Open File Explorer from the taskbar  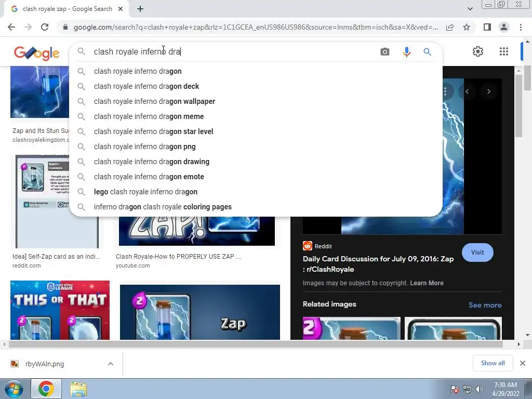pyautogui.click(x=78, y=389)
